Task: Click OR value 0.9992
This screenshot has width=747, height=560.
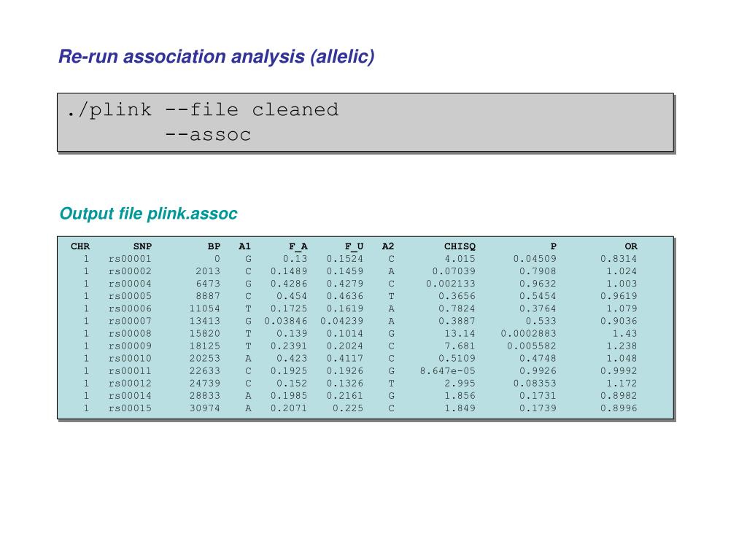Action: pos(619,370)
